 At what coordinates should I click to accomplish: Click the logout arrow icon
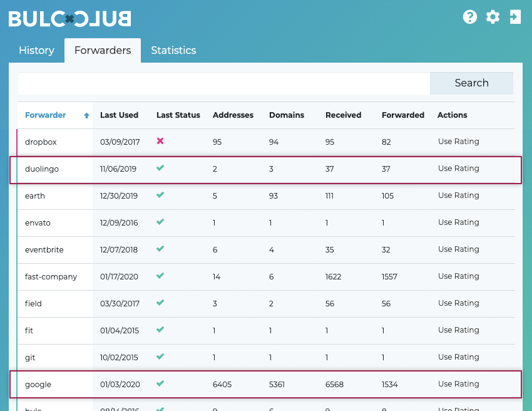click(515, 17)
